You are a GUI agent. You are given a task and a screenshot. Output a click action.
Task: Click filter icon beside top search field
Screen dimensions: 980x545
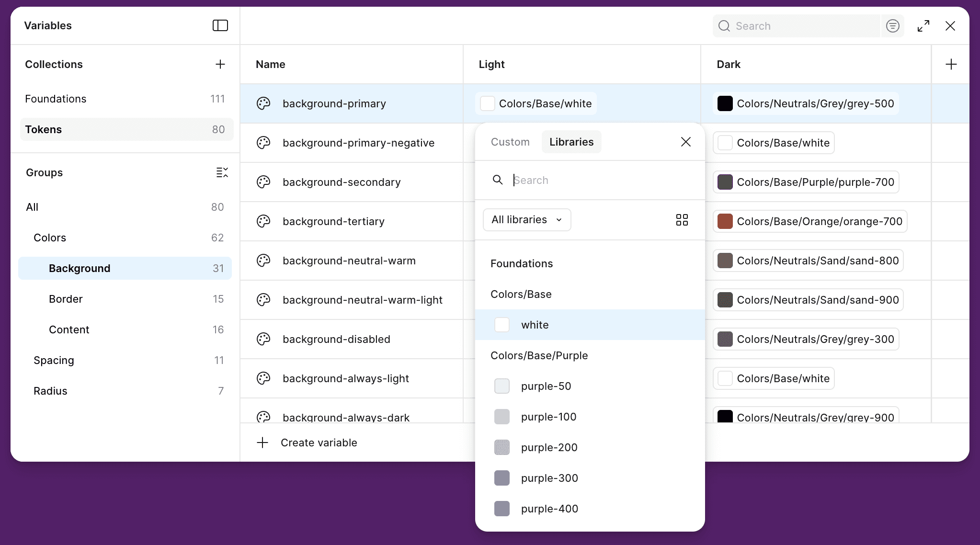892,26
